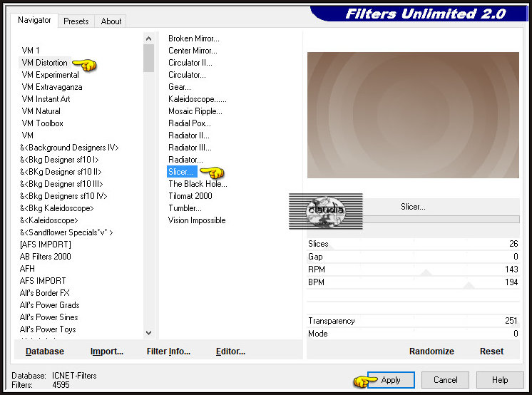Select VM Distortion category
Screen dimensions: 532x395
44,63
